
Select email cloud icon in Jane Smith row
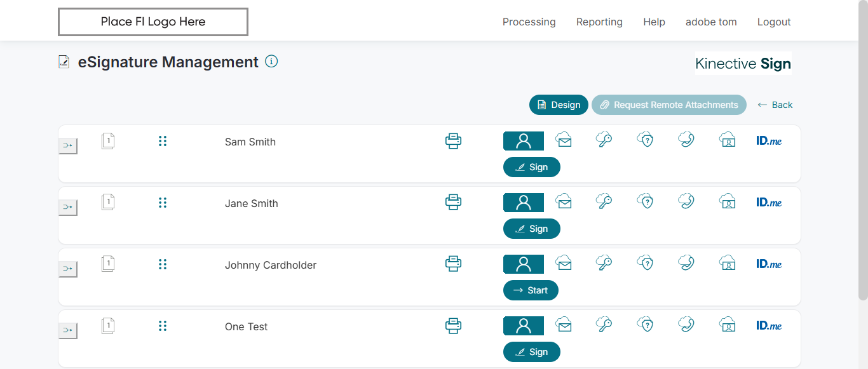click(x=564, y=202)
